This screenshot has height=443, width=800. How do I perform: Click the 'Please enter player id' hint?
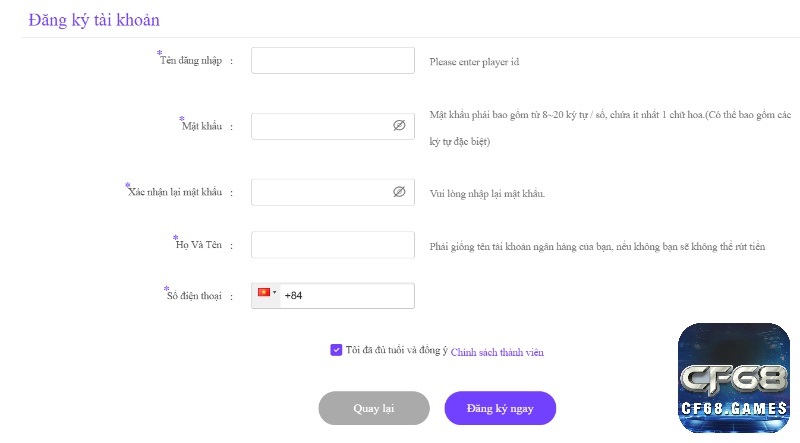tap(474, 62)
